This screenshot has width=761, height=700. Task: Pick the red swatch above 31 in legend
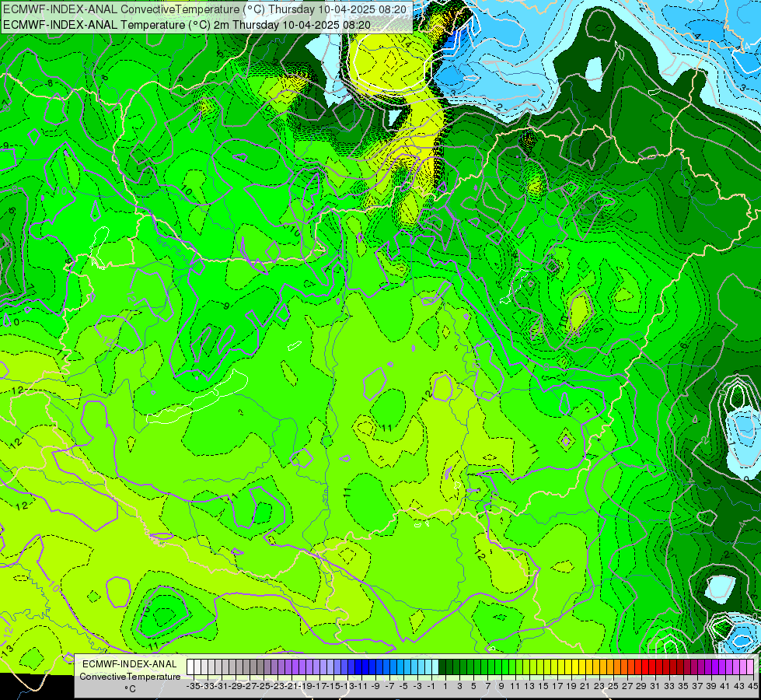(651, 667)
